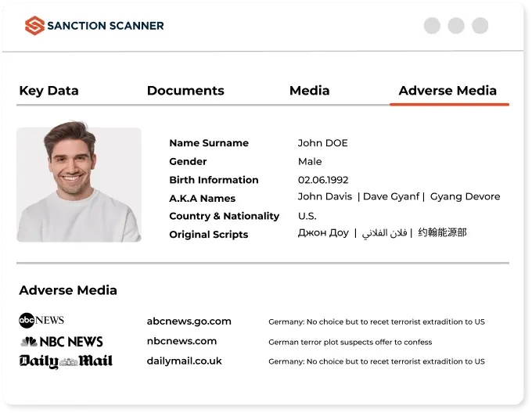Click the Sanction Scanner brand name text
Viewport: 532px width, 413px height.
pos(106,26)
